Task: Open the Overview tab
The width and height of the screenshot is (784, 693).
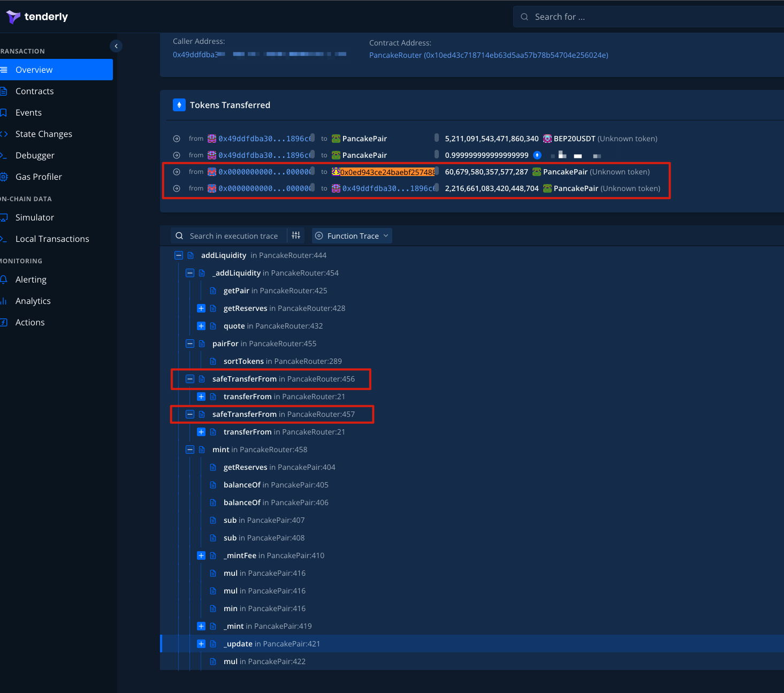Action: pos(56,70)
